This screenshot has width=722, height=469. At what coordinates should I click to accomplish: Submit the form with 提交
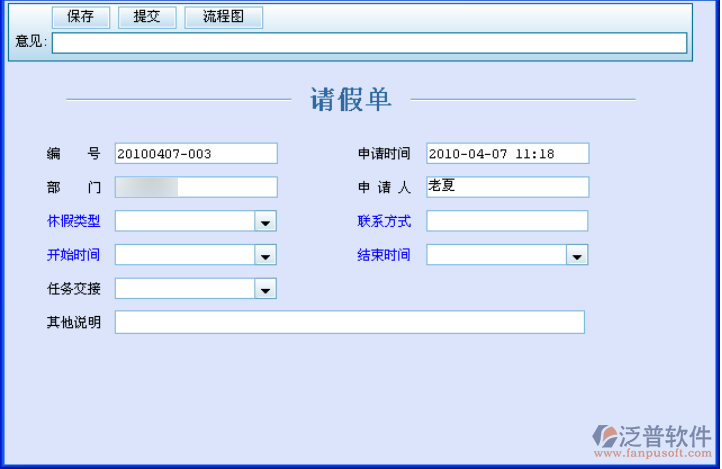click(x=147, y=17)
